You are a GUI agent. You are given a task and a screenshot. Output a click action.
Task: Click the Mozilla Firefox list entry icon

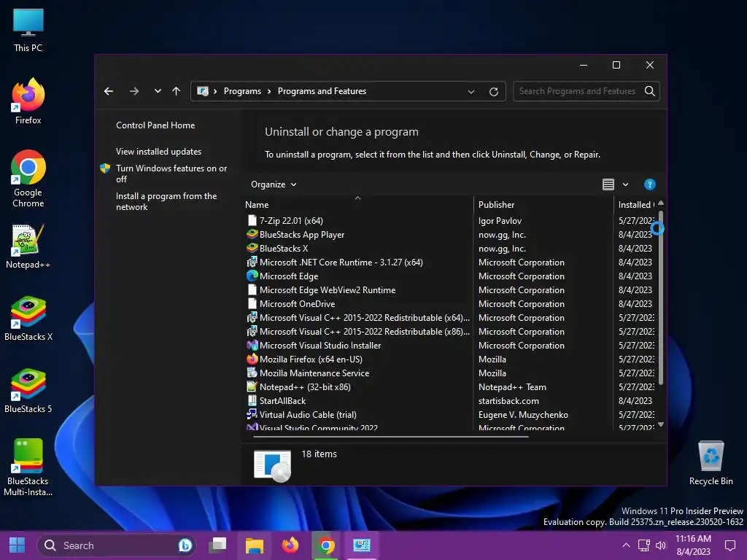(x=252, y=359)
